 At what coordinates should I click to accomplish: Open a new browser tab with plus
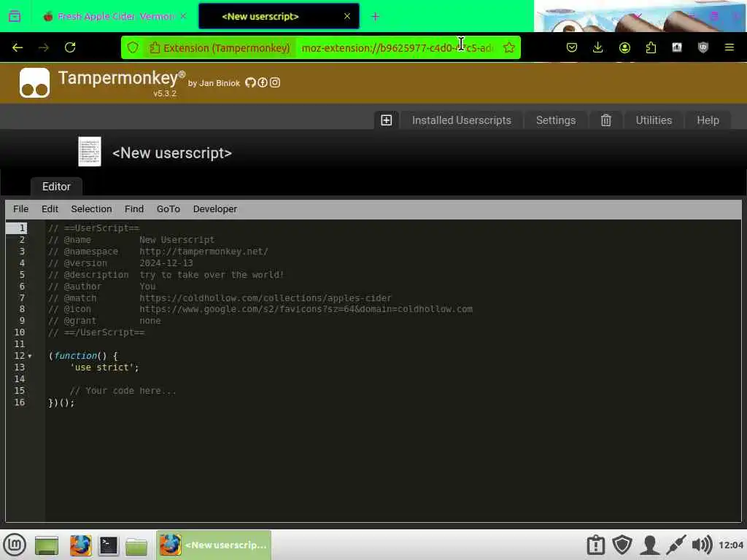pyautogui.click(x=376, y=16)
